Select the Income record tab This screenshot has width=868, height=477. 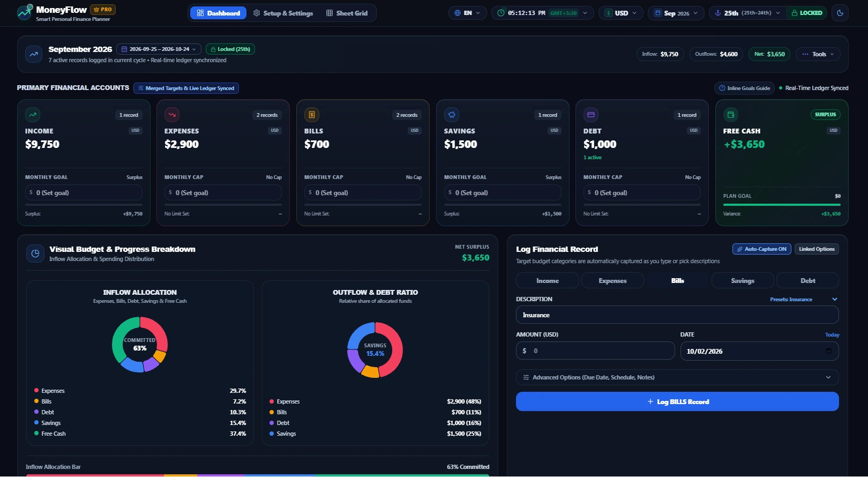[x=548, y=281]
